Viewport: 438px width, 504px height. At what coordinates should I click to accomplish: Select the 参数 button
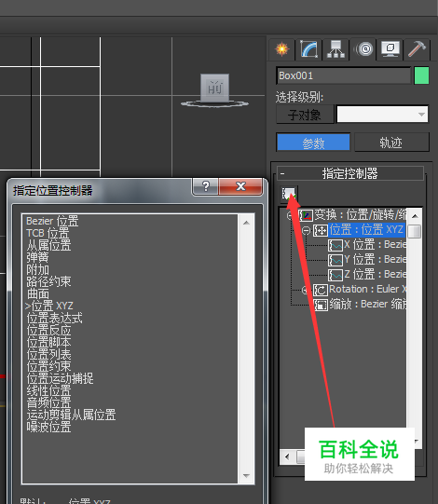pyautogui.click(x=313, y=143)
